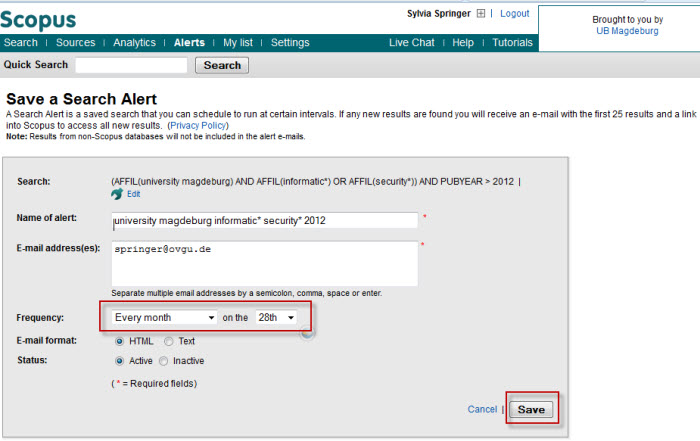Open the My list tab
Image resolution: width=700 pixels, height=441 pixels.
click(x=237, y=43)
